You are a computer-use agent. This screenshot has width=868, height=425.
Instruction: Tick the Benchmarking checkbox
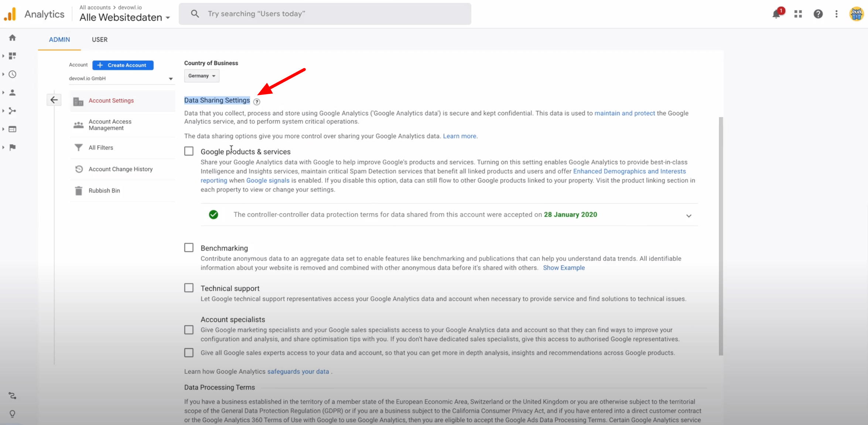(x=189, y=248)
